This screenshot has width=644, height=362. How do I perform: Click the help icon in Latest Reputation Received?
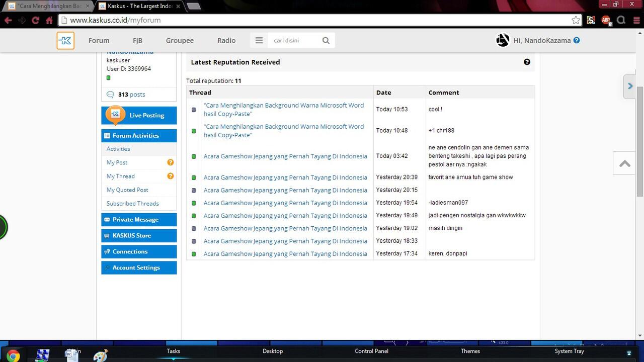[527, 62]
